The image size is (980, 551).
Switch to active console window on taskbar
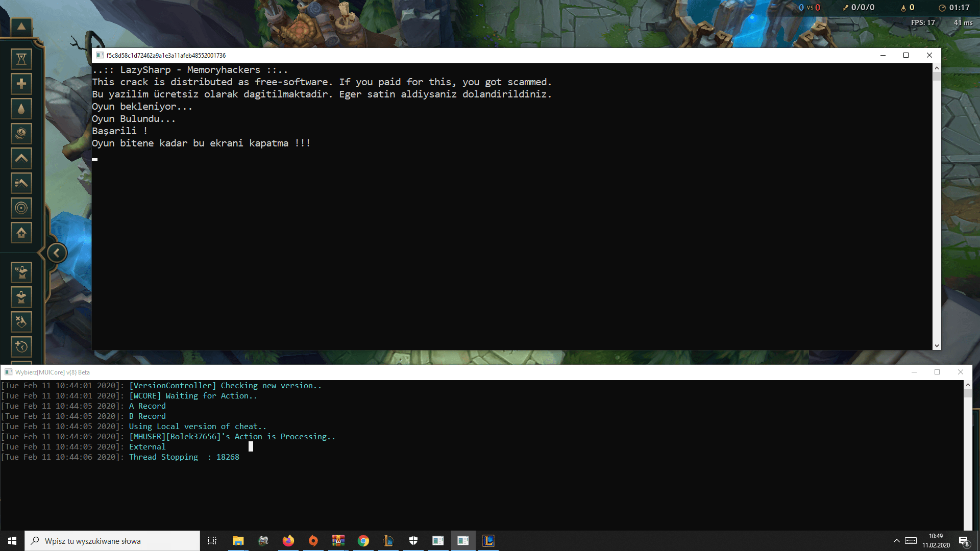[x=463, y=541]
